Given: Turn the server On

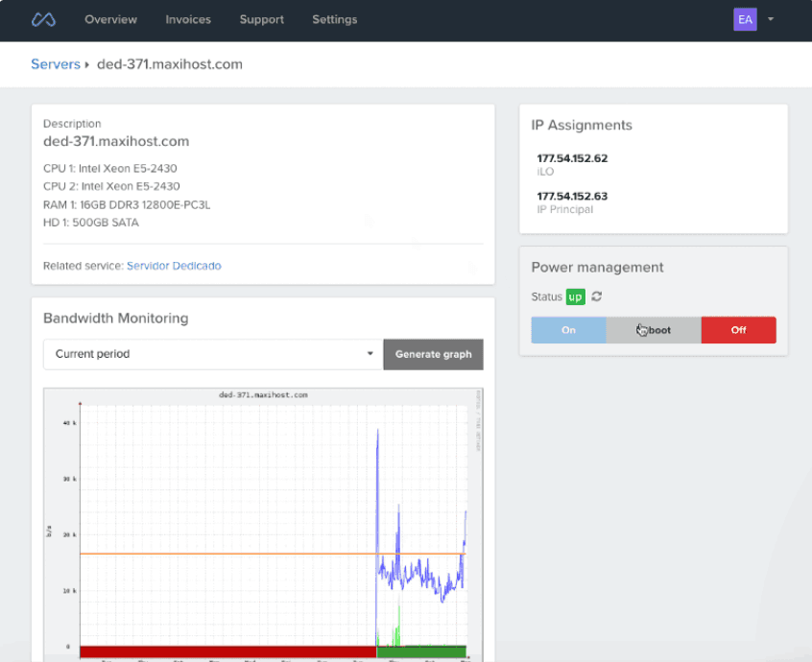Looking at the screenshot, I should [x=568, y=329].
